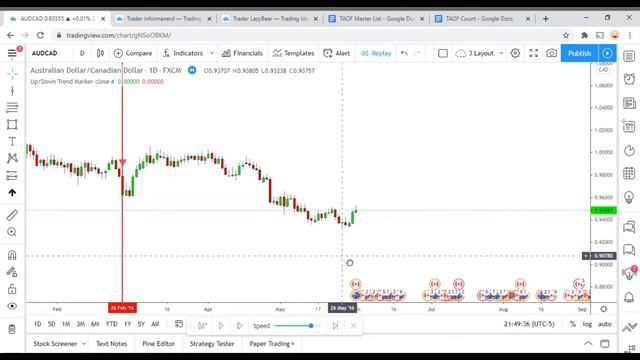640x360 pixels.
Task: Click the replay jump-to bar icon
Action: 202,326
